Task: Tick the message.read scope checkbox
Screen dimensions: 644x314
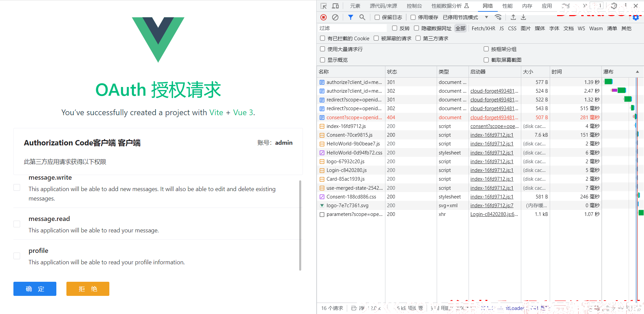Action: [17, 224]
